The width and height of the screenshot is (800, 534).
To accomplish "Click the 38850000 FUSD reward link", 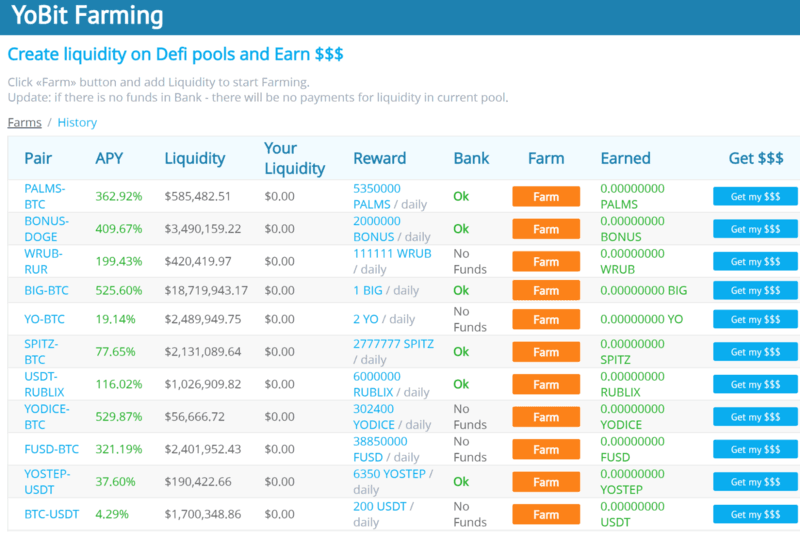I will click(x=380, y=449).
